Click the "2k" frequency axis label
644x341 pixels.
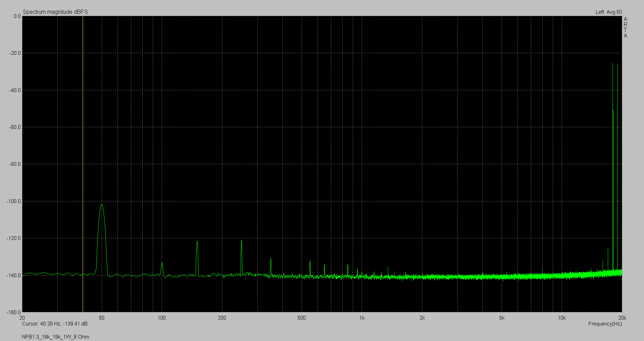422,318
